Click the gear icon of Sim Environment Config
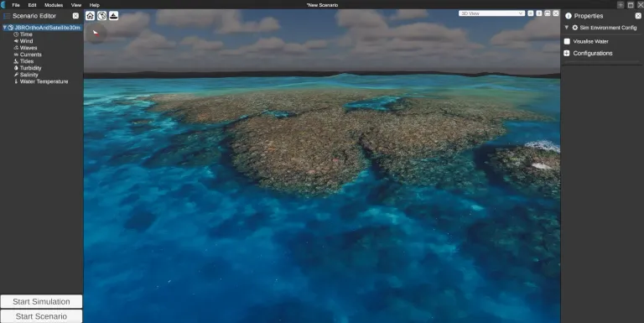This screenshot has width=644, height=323. coord(575,28)
